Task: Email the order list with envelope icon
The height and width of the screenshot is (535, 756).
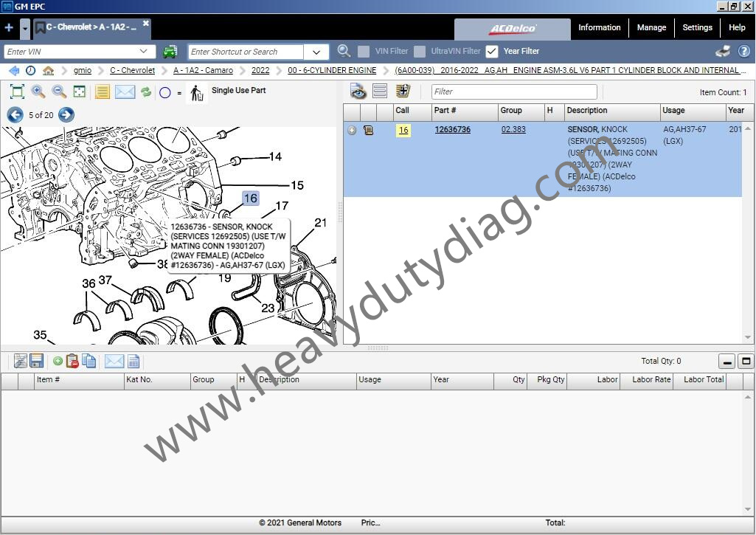Action: point(114,361)
